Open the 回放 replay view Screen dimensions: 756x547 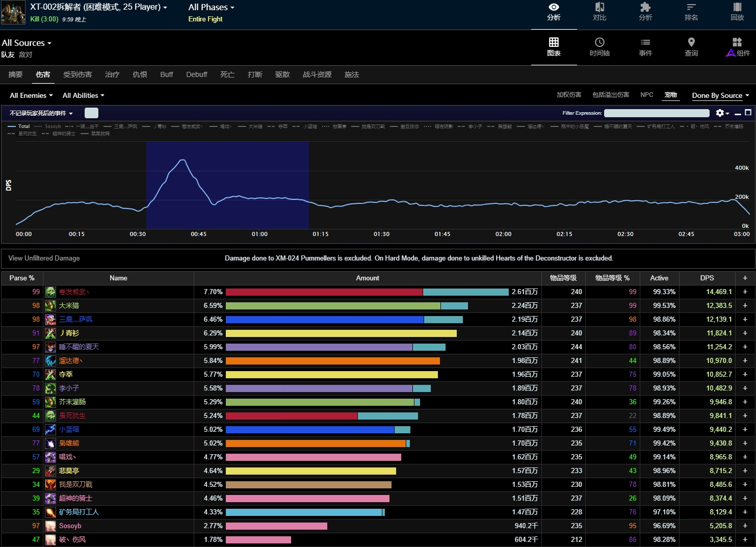(737, 12)
